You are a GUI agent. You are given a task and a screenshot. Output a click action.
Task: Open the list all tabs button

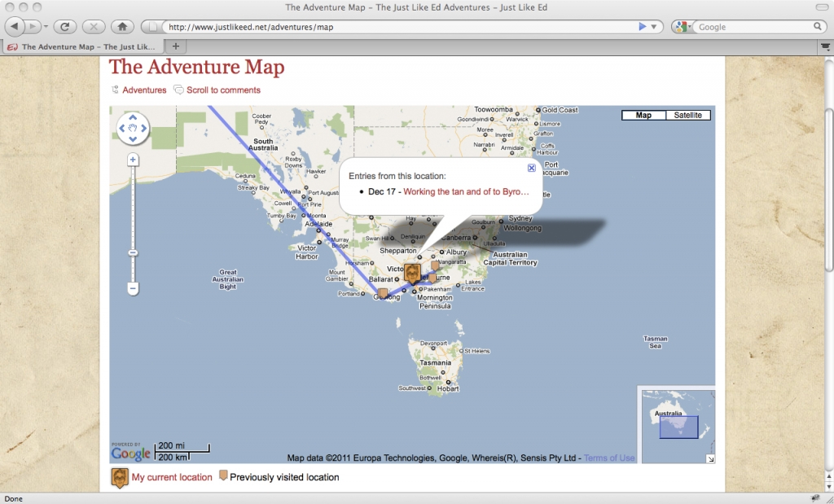pos(825,46)
